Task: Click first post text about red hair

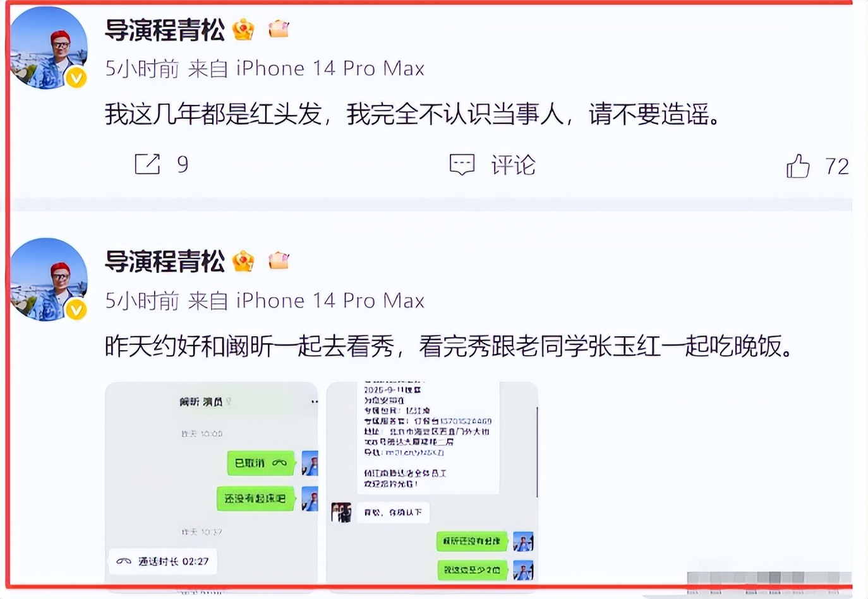Action: pos(413,114)
